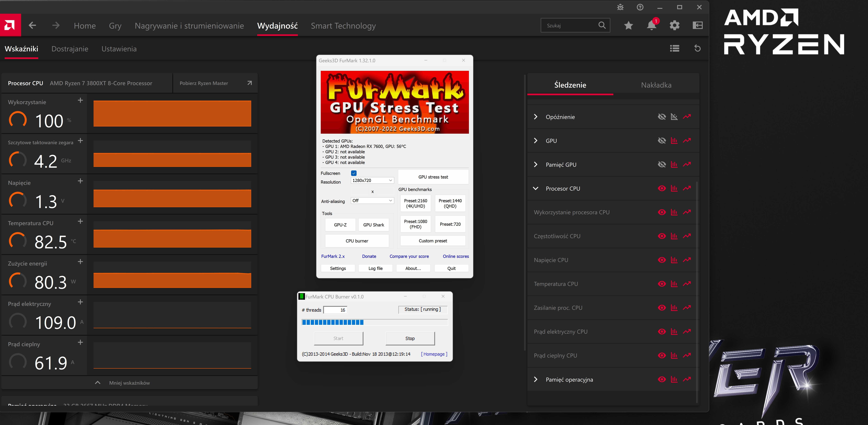
Task: Open notifications bell icon
Action: [652, 25]
